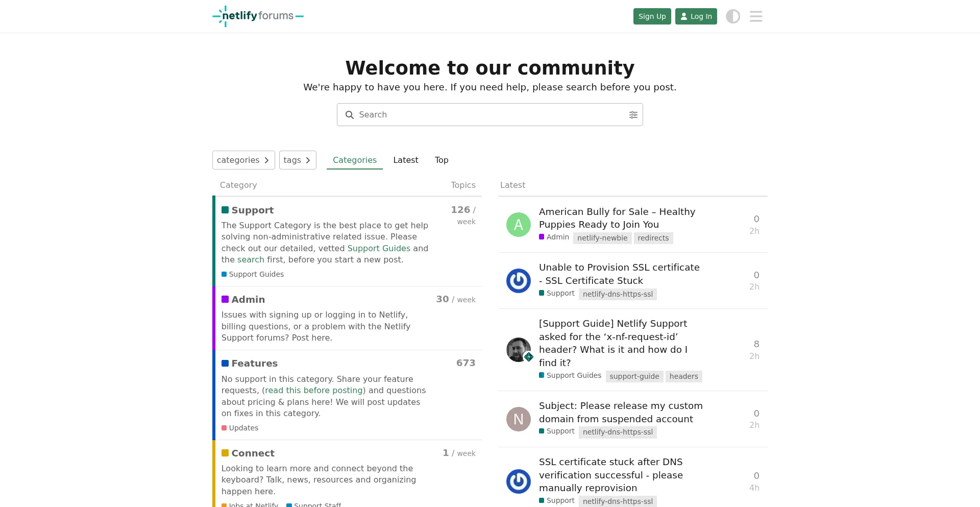The height and width of the screenshot is (507, 980).
Task: Select the Categories tab
Action: point(355,160)
